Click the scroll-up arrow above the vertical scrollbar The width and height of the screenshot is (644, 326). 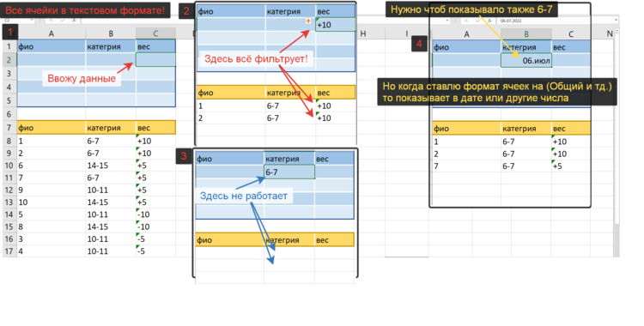617,31
